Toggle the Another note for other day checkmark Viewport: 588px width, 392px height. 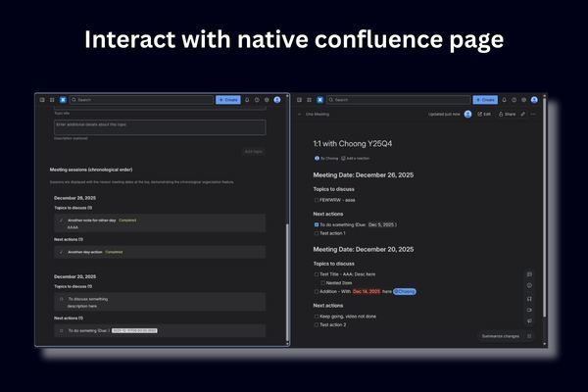click(61, 220)
